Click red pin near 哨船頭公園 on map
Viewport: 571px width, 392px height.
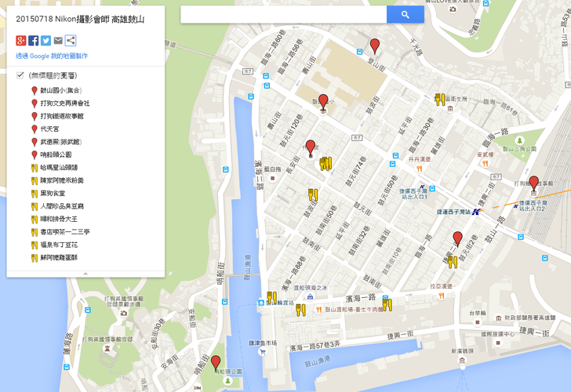click(x=216, y=362)
